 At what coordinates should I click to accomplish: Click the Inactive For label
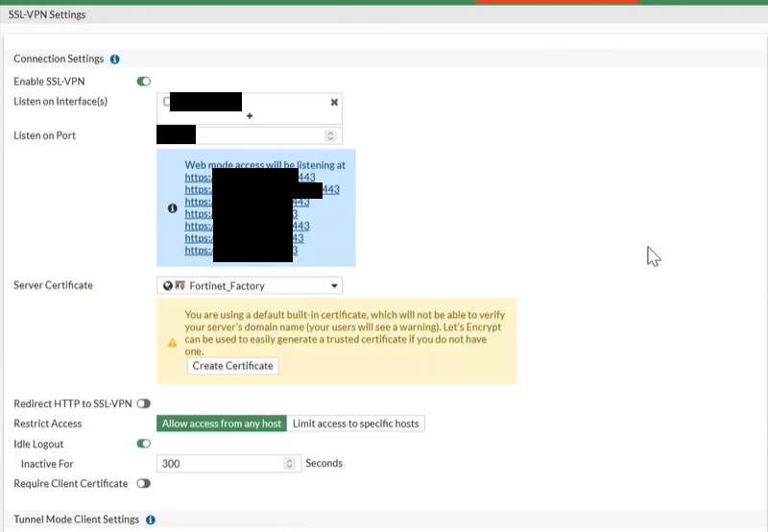47,464
